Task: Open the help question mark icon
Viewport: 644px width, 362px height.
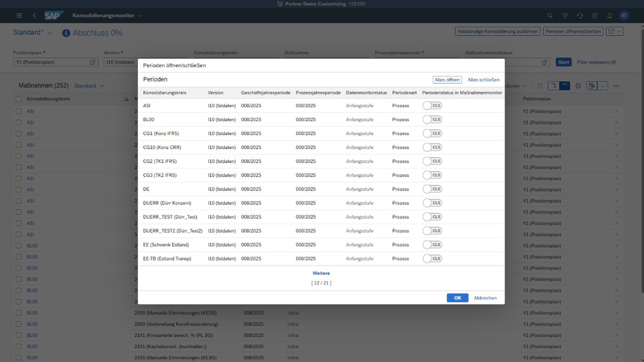Action: [594, 15]
